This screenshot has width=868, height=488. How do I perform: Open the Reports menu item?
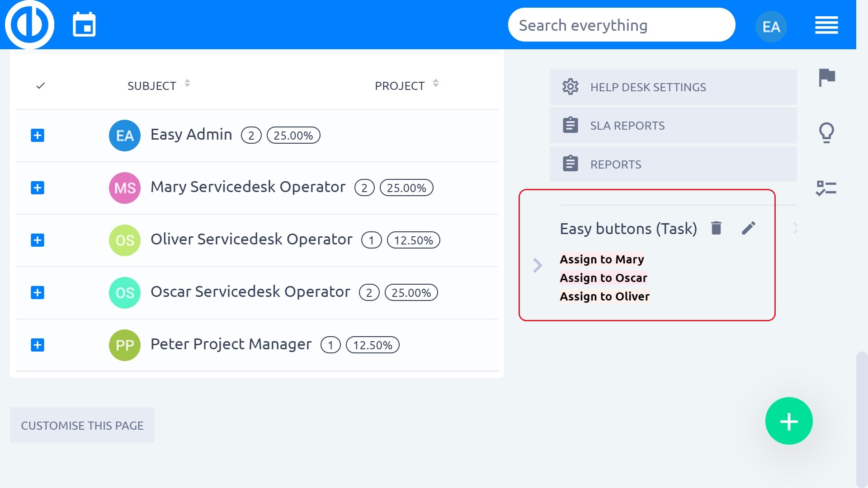point(615,164)
